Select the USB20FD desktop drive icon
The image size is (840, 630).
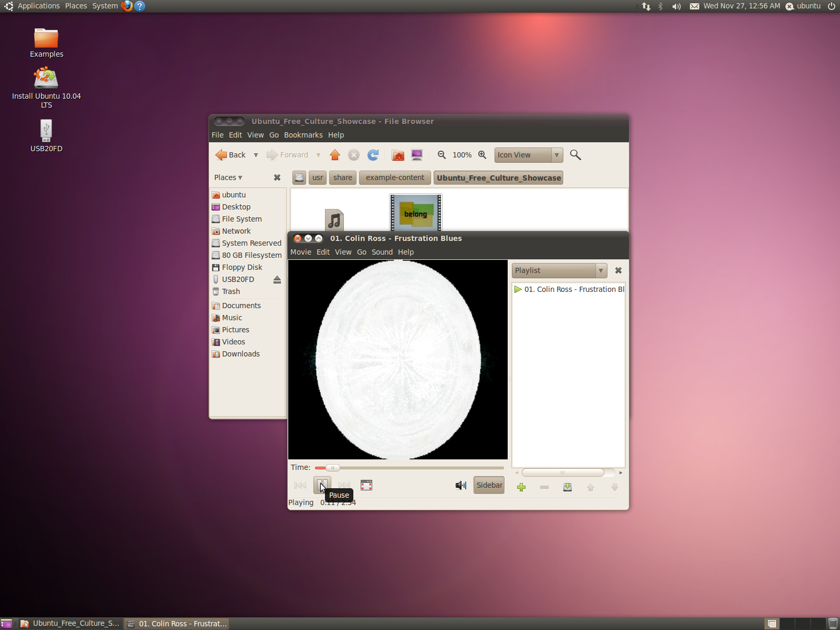(x=46, y=135)
